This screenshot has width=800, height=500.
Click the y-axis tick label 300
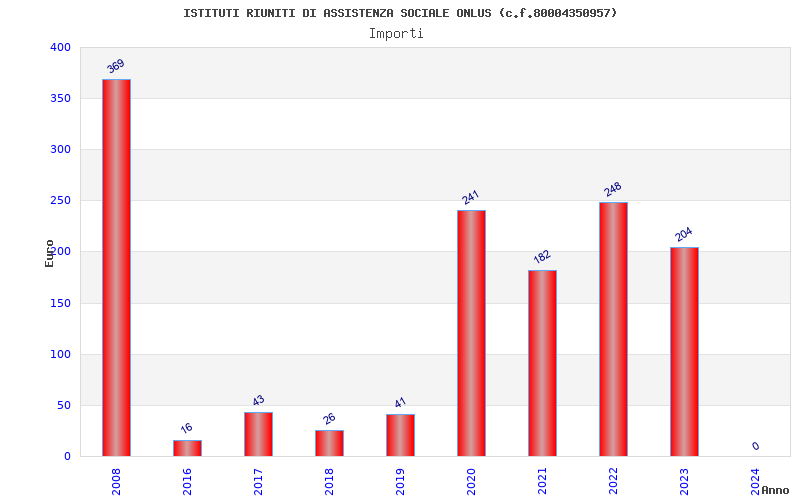tap(60, 149)
